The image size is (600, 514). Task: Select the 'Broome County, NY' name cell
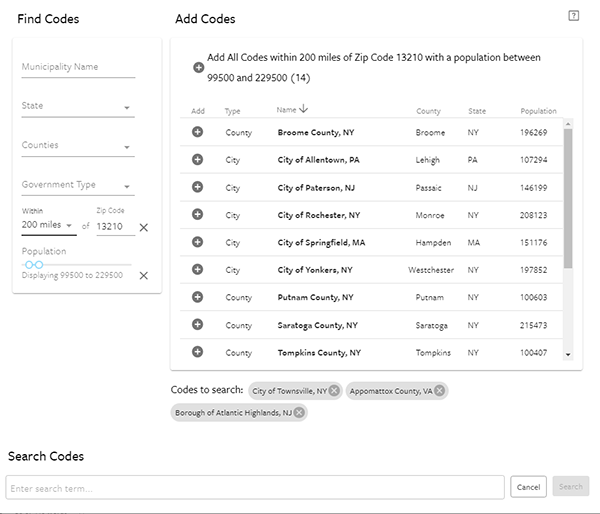click(316, 132)
